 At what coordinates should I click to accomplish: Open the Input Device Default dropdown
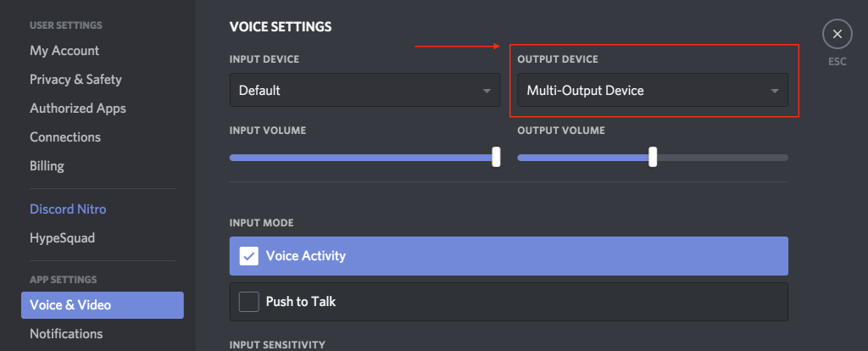(x=364, y=90)
